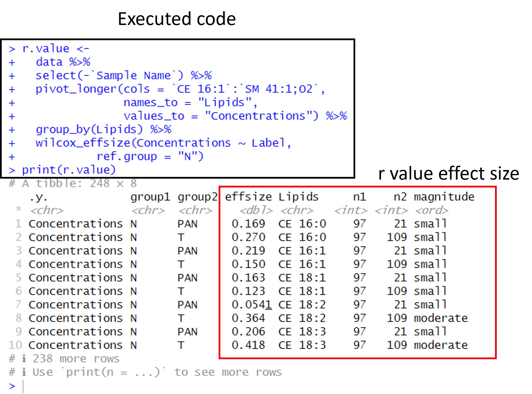Click the group1 column header

point(150,197)
